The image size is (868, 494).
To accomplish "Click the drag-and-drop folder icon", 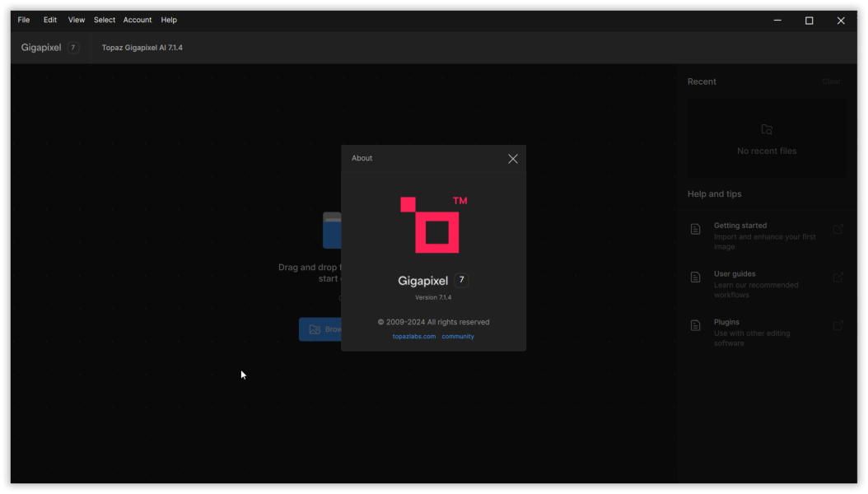I will click(332, 231).
